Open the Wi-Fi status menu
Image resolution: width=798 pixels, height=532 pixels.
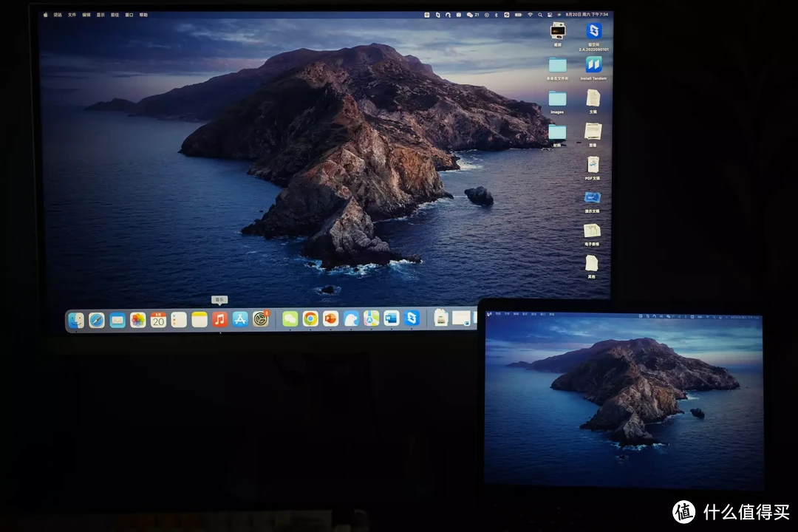point(530,15)
